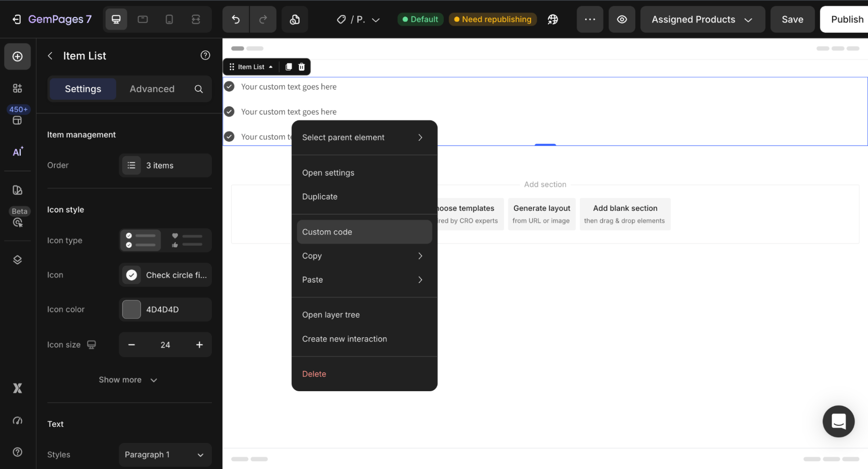Delete Item List via the trash icon
Image resolution: width=868 pixels, height=469 pixels.
point(301,67)
